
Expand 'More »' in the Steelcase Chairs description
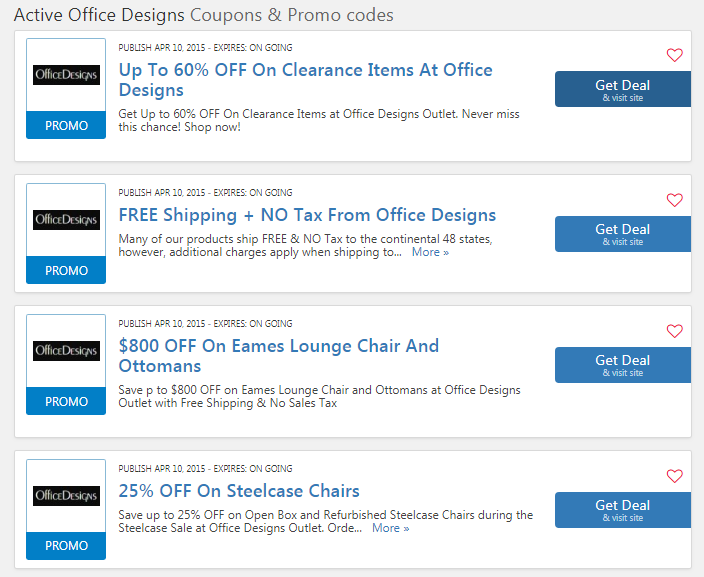(x=391, y=528)
